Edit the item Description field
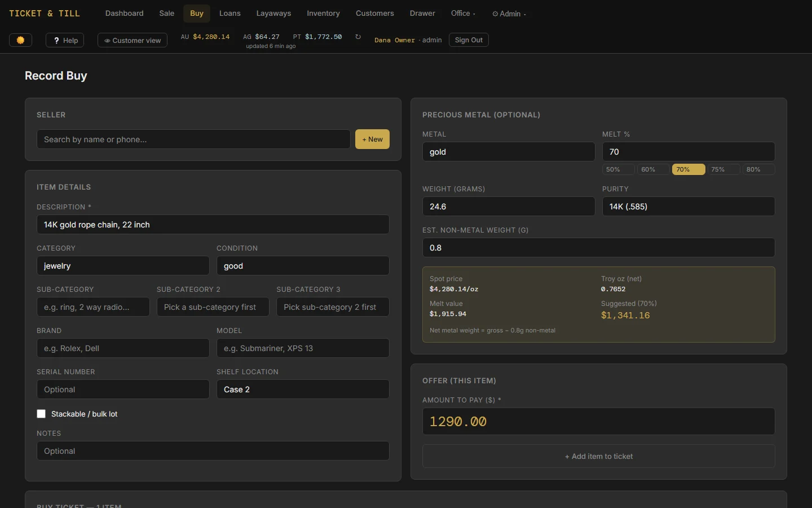 coord(213,225)
